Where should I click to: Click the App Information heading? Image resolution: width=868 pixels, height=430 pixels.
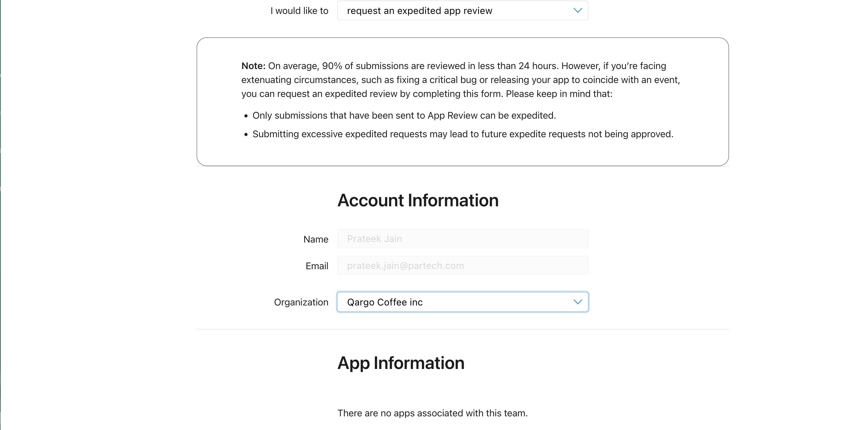pyautogui.click(x=401, y=363)
